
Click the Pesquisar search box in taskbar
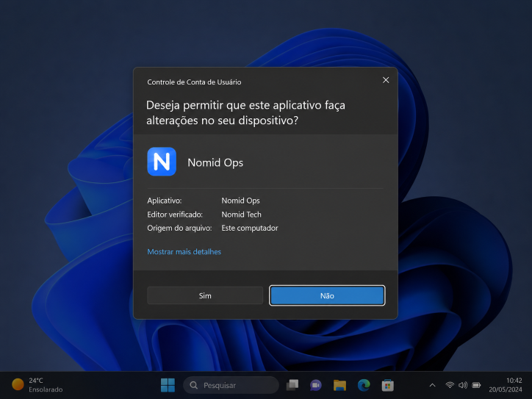click(x=231, y=385)
